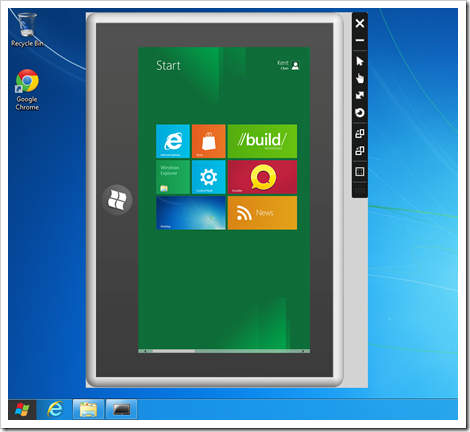
Task: Click the Kent user account picture
Action: click(295, 65)
